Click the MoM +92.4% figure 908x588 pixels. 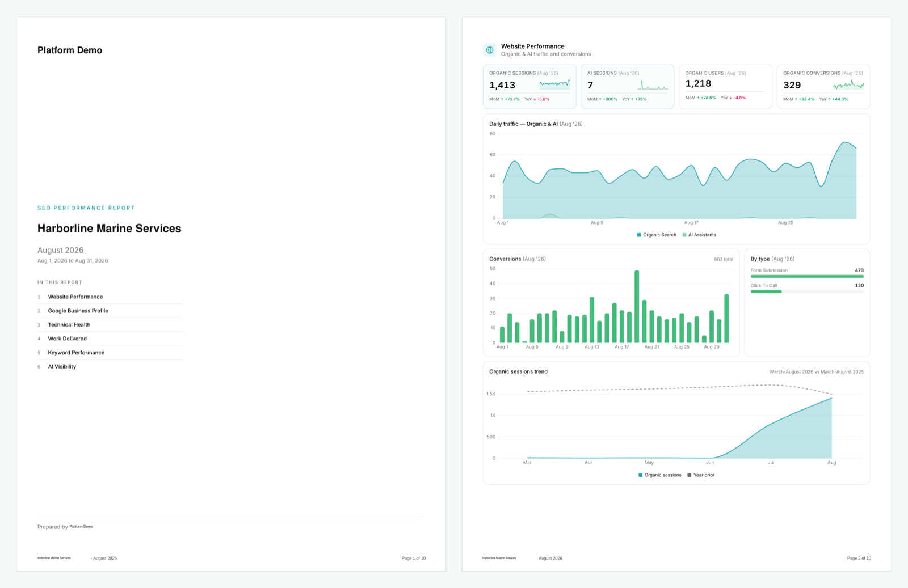coord(799,99)
